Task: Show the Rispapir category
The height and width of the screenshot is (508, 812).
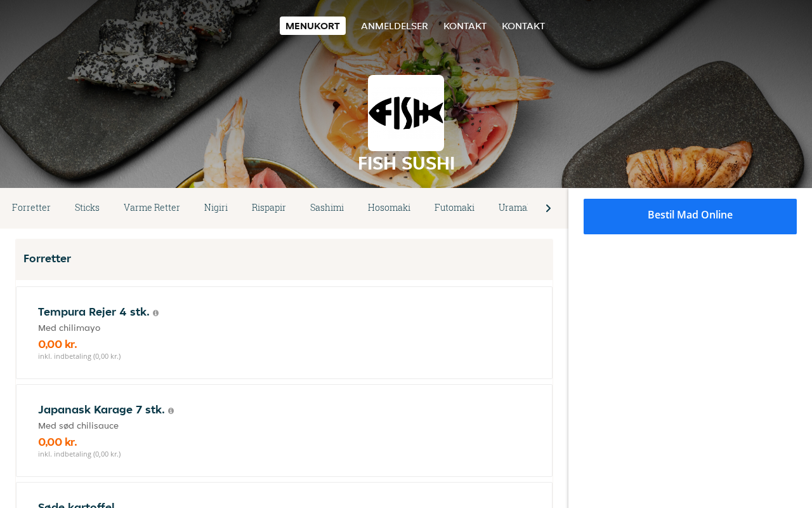Action: (x=269, y=208)
